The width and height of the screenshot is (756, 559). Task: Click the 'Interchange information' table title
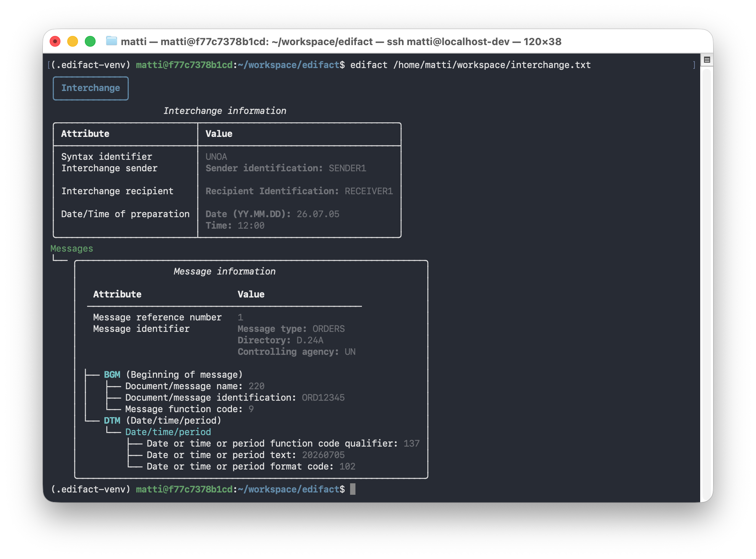click(225, 111)
